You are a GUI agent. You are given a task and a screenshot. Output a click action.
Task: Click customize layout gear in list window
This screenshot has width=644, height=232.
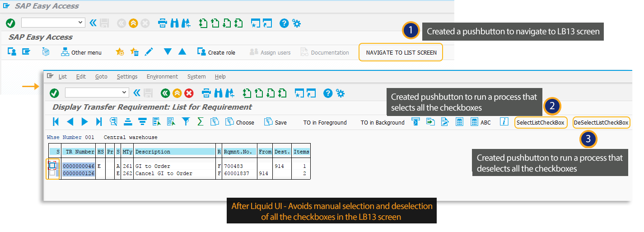pos(340,93)
